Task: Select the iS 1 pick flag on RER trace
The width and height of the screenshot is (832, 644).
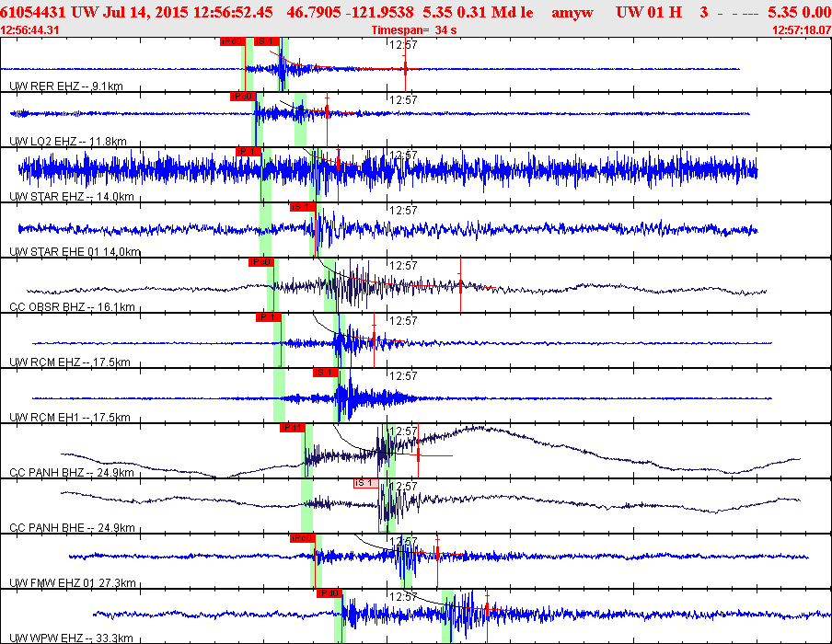Action: [x=266, y=41]
